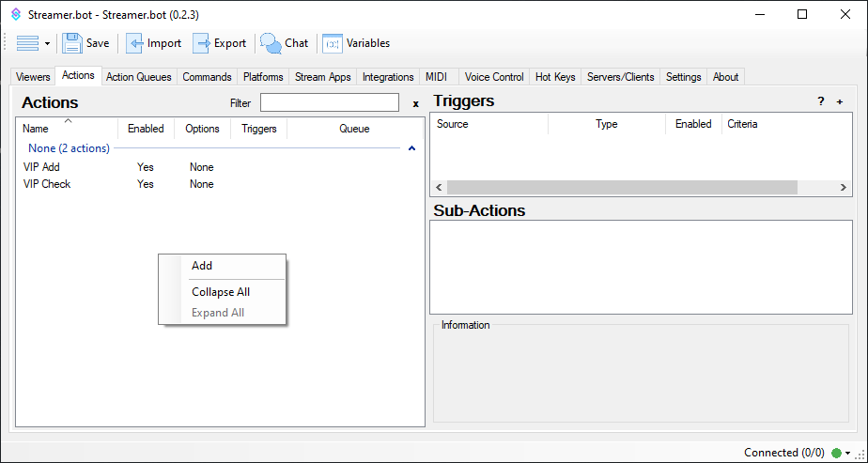Click the Type column header in Triggers
This screenshot has width=868, height=463.
[x=607, y=124]
